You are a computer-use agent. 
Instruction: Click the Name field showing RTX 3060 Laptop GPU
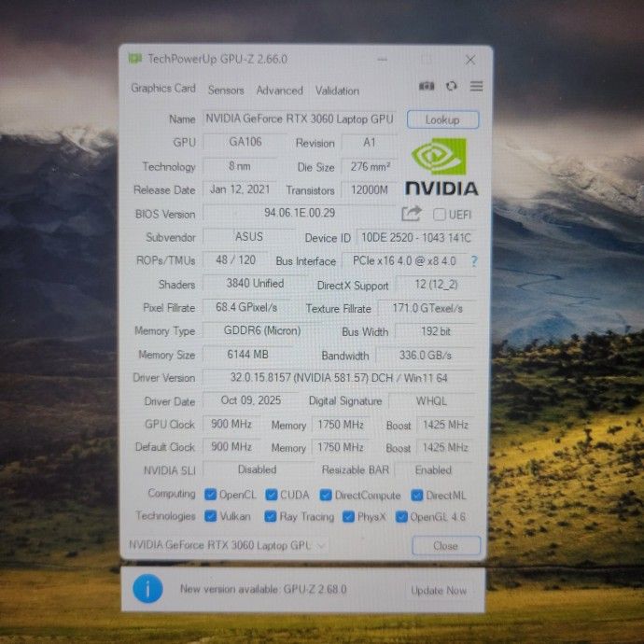pyautogui.click(x=300, y=119)
